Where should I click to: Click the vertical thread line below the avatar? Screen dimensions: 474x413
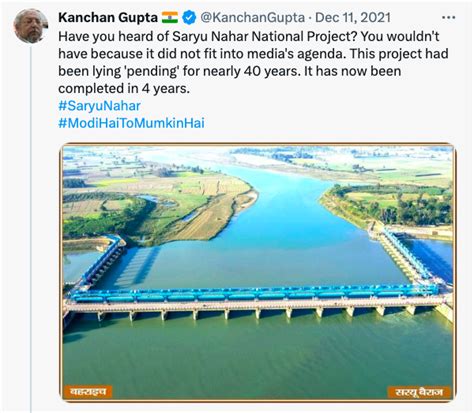coord(31,229)
